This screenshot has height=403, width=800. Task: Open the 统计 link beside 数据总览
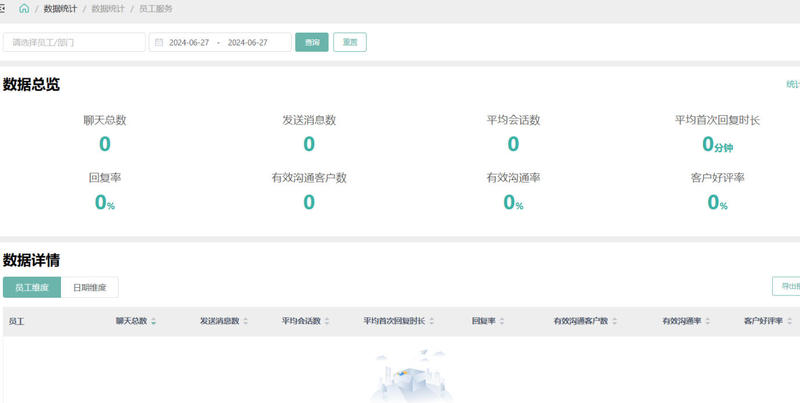click(x=793, y=84)
